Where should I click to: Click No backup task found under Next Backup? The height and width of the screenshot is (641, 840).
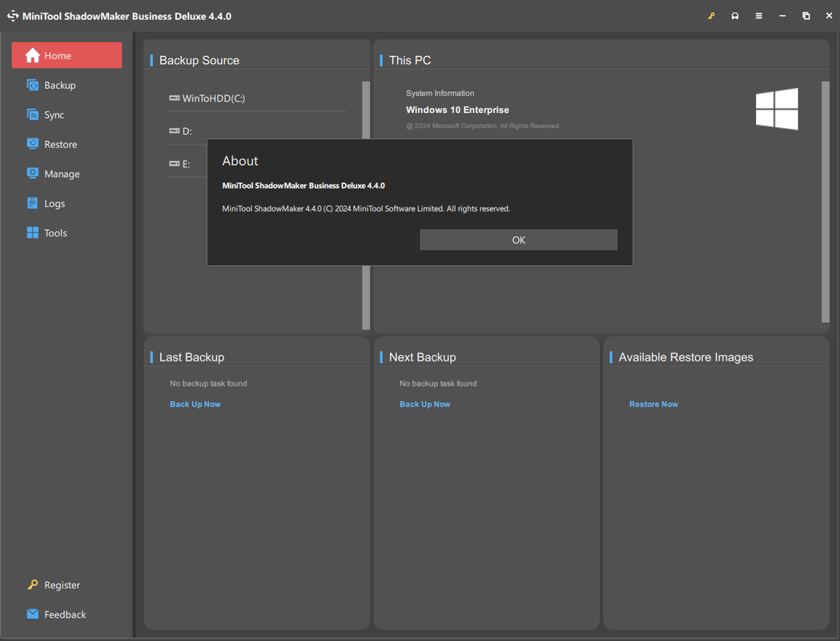[x=438, y=383]
